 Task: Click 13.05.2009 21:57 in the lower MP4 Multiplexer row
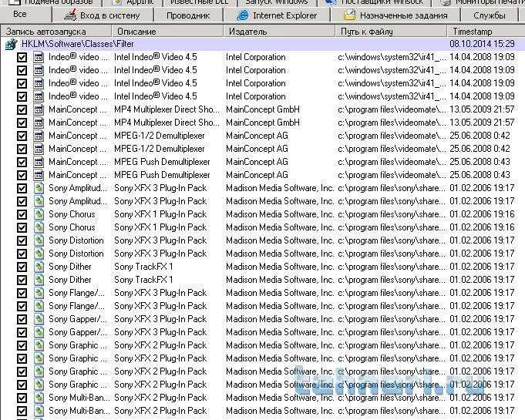pos(482,123)
